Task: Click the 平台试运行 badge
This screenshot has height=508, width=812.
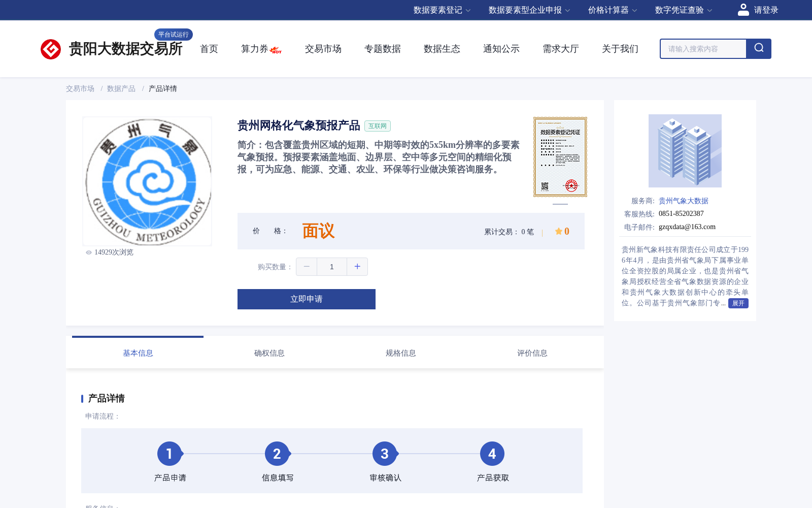Action: coord(174,35)
